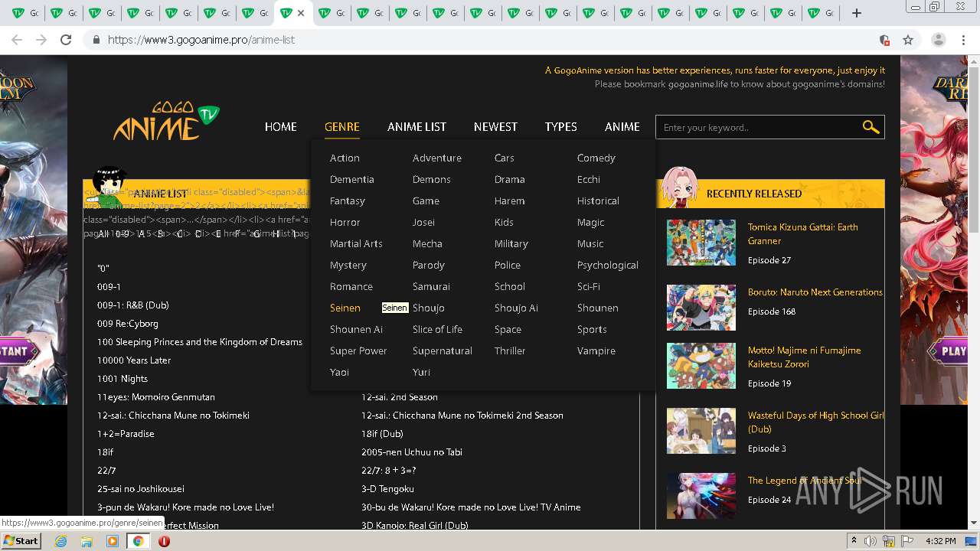Open Chrome menu three dots
980x551 pixels.
[x=963, y=40]
